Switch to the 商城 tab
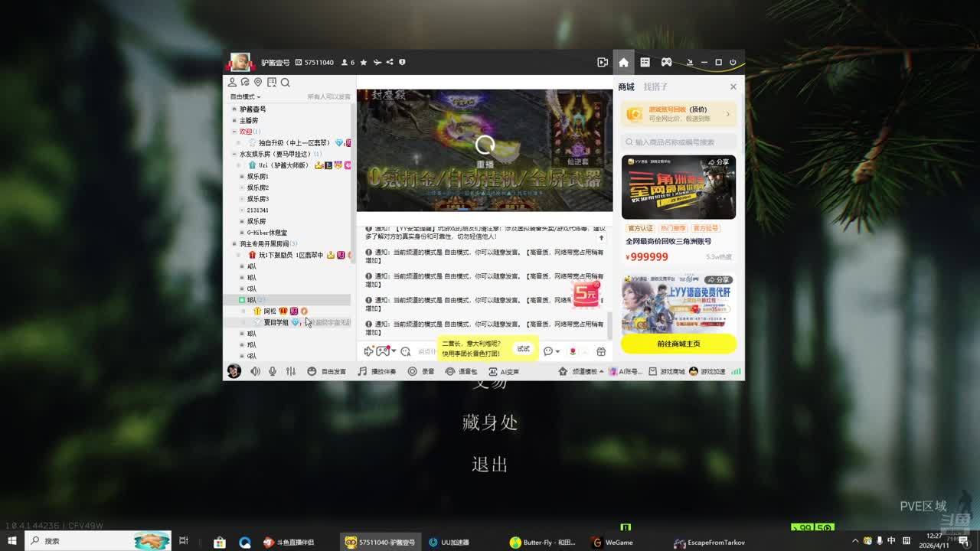Viewport: 980px width, 551px height. tap(626, 87)
